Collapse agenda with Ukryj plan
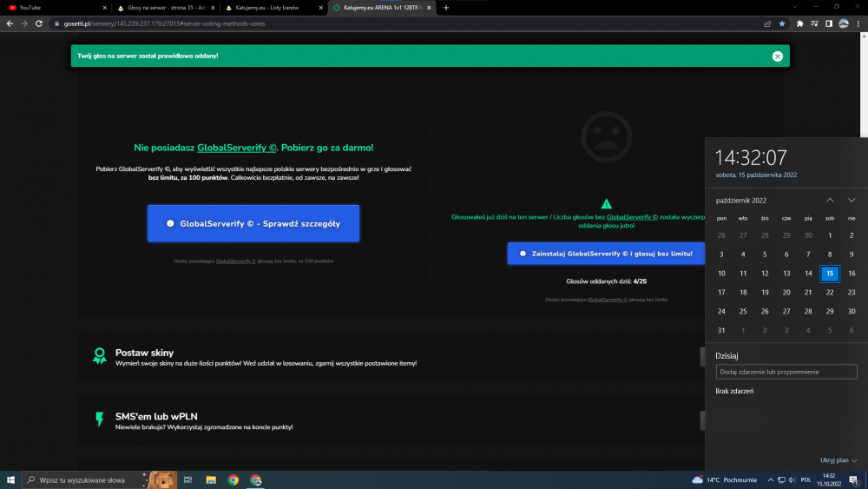The width and height of the screenshot is (868, 489). point(838,460)
